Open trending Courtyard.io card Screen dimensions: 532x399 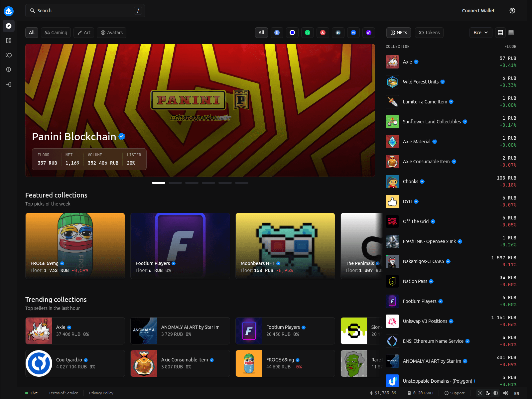coord(75,363)
